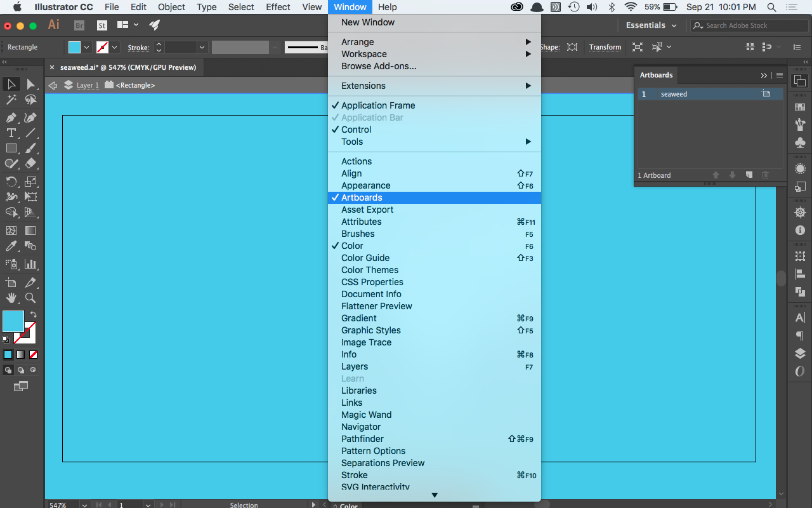Select the Type tool
Viewport: 812px width, 508px height.
point(11,133)
